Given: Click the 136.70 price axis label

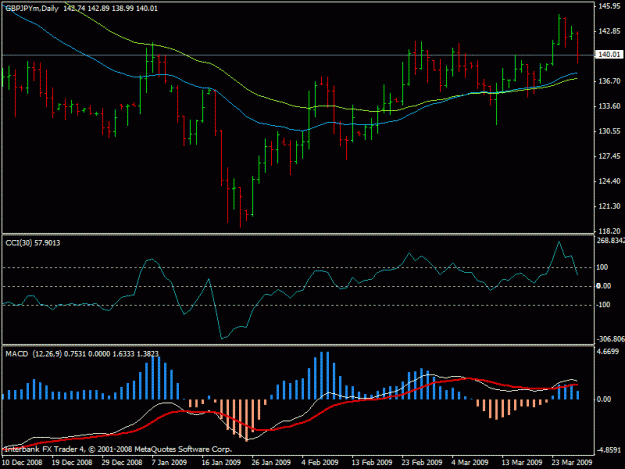Looking at the screenshot, I should click(609, 81).
